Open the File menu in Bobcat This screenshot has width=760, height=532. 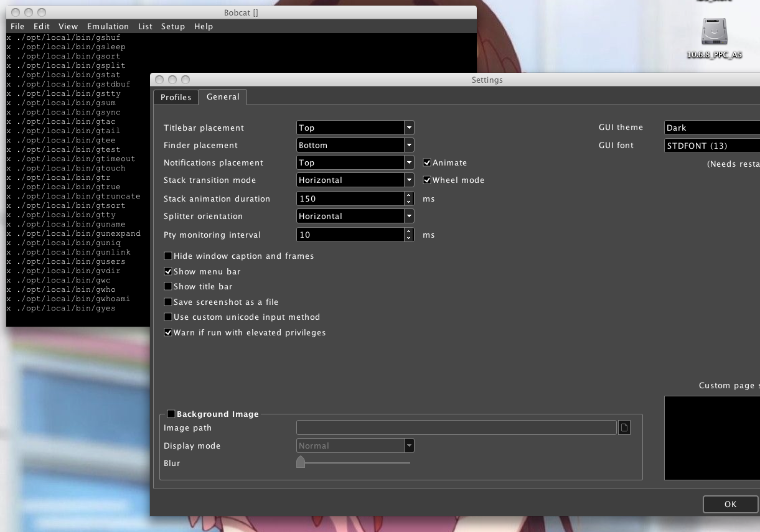17,26
